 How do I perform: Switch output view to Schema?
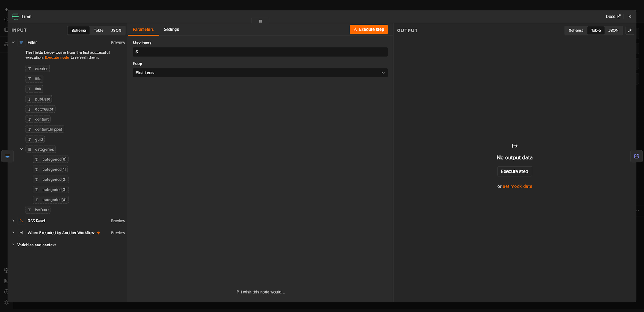tap(576, 31)
